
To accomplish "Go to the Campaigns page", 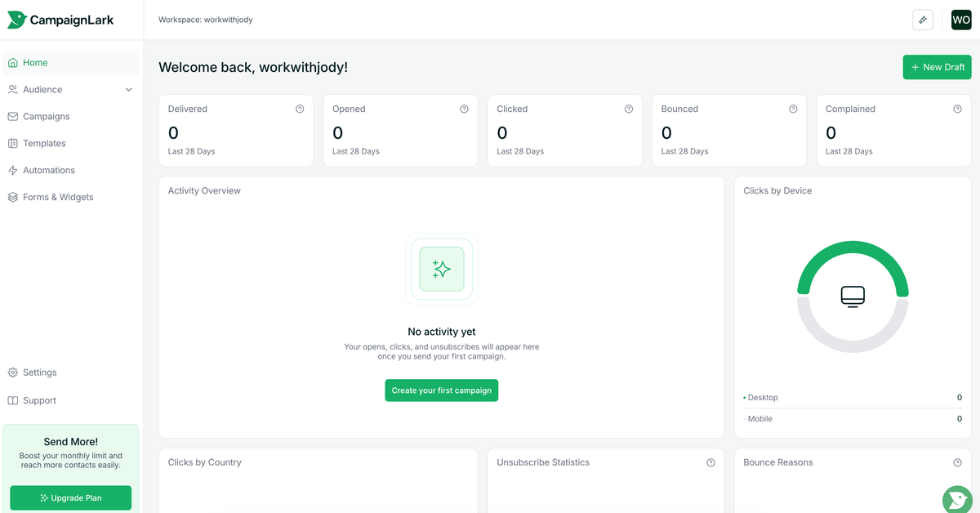I will 46,116.
